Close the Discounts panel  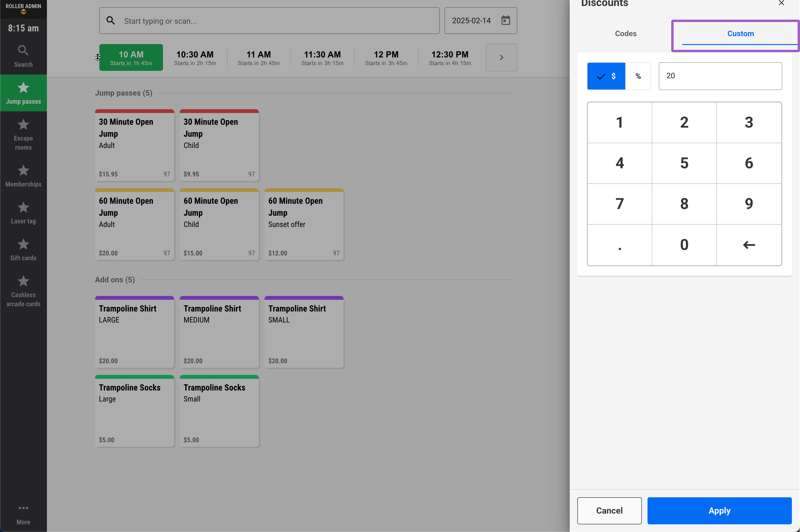[781, 3]
